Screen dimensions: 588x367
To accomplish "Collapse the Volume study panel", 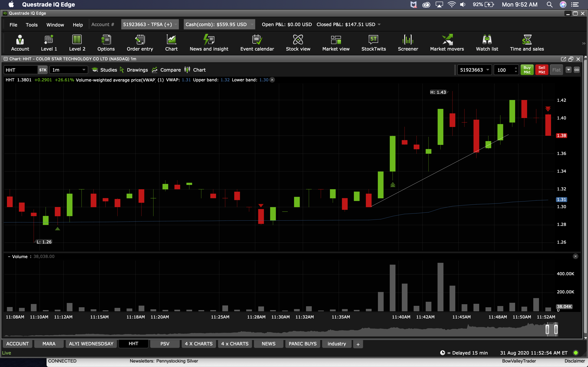I will click(x=9, y=256).
